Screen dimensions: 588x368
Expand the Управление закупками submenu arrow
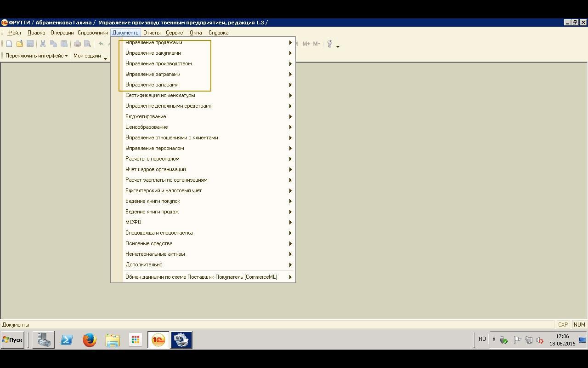tap(290, 53)
